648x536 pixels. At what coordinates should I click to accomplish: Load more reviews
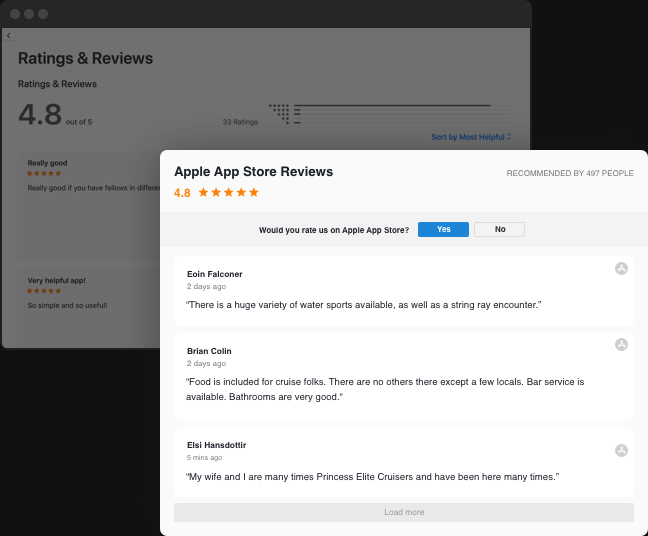[404, 512]
